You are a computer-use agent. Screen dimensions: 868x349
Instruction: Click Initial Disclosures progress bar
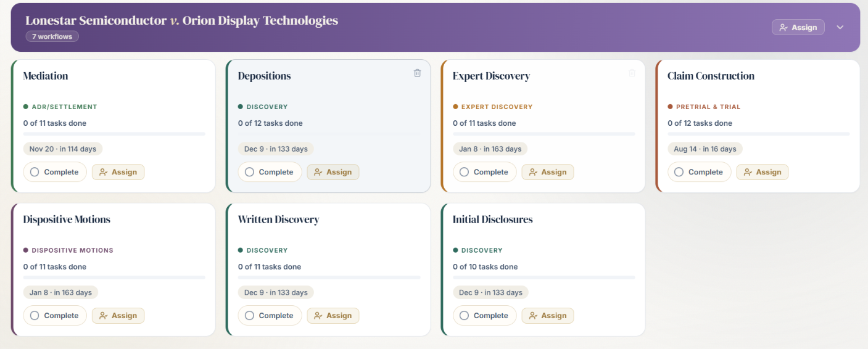(x=544, y=277)
